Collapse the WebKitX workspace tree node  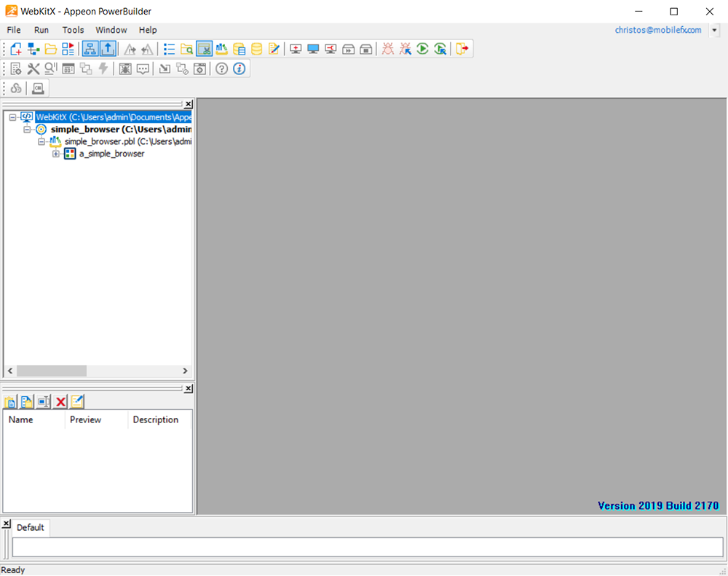(12, 117)
